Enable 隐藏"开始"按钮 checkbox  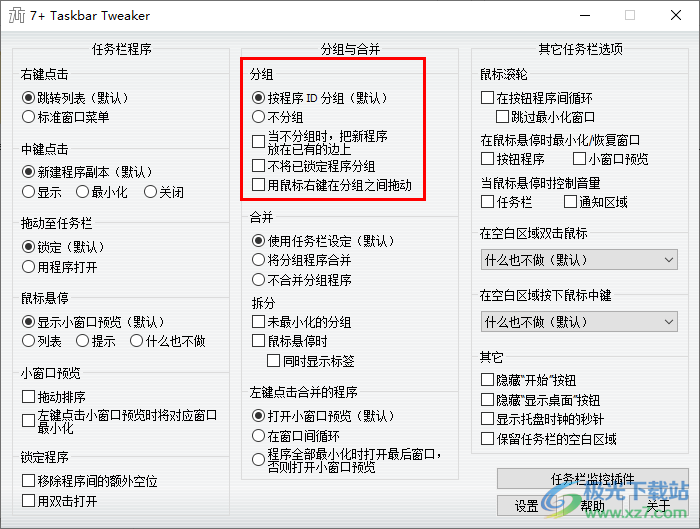[487, 380]
